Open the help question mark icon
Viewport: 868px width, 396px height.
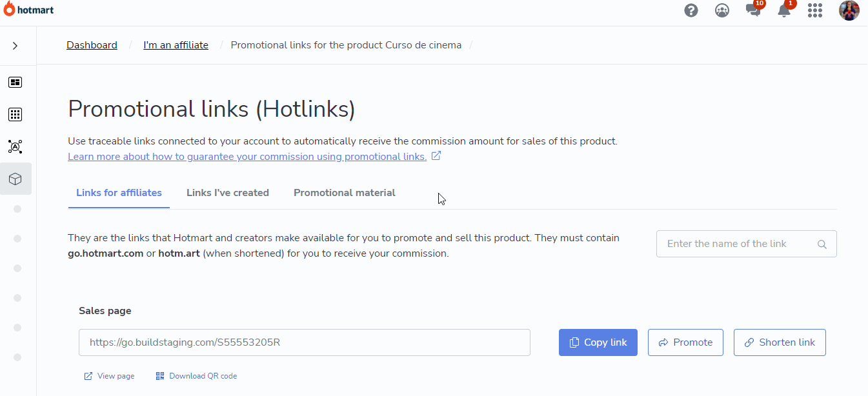tap(691, 10)
